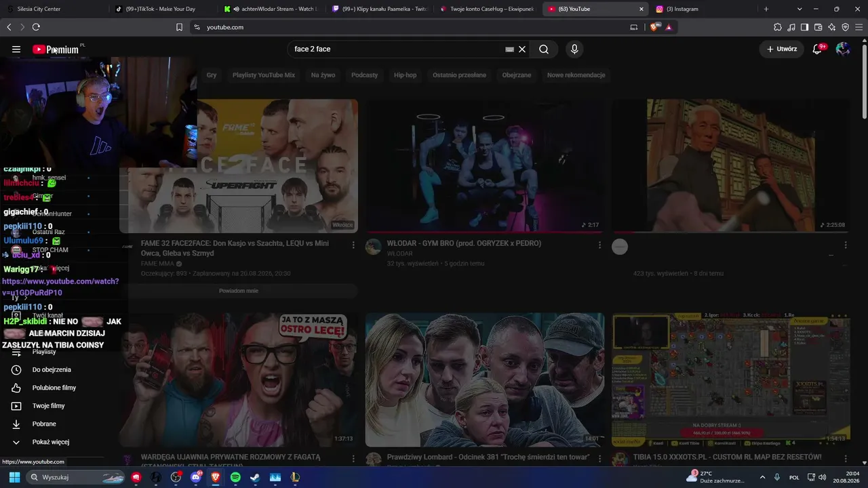The height and width of the screenshot is (488, 868).
Task: Bookmark this page in address bar
Action: pos(179,27)
